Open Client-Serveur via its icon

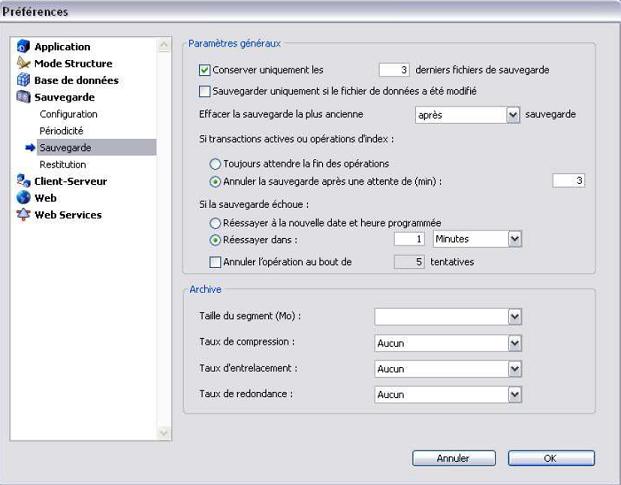(24, 182)
